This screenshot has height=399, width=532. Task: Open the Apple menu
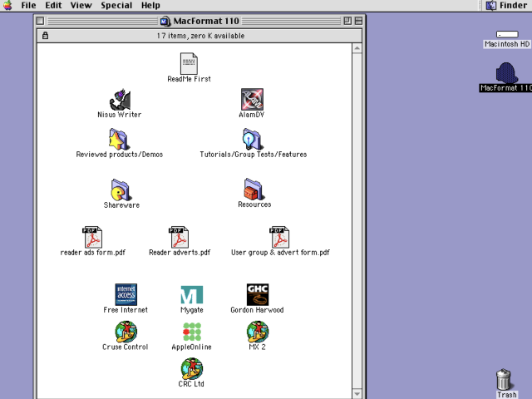tap(7, 6)
